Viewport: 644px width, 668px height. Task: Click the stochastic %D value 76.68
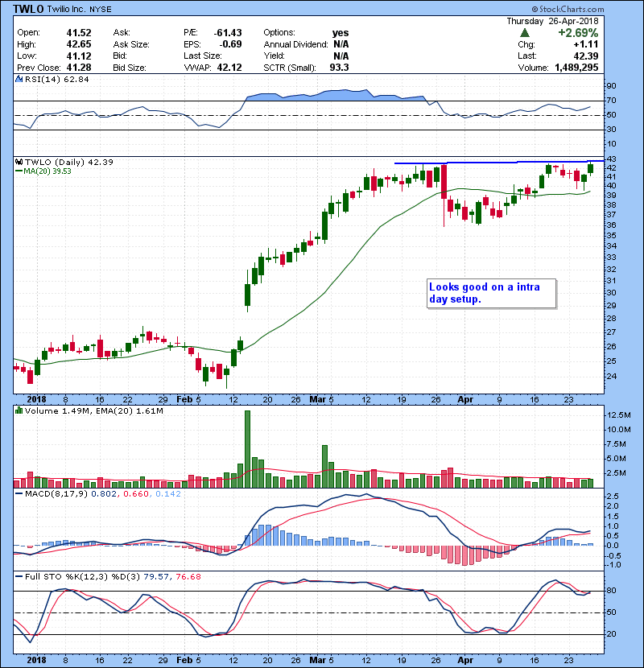(x=188, y=576)
